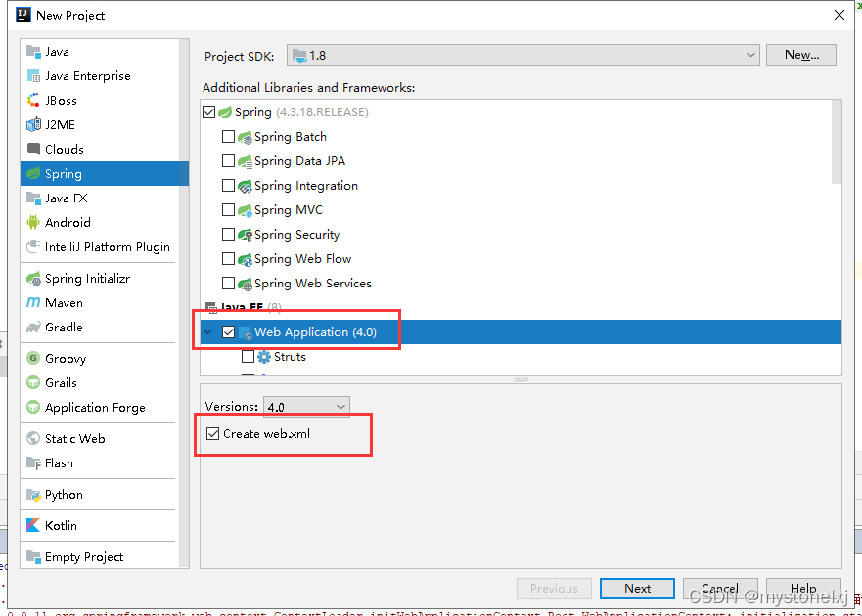Click the frameworks list vertical scrollbar
862x616 pixels.
pyautogui.click(x=837, y=142)
